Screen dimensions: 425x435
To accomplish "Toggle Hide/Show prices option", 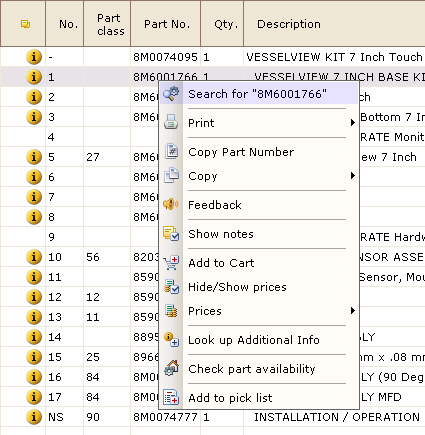I will point(237,287).
